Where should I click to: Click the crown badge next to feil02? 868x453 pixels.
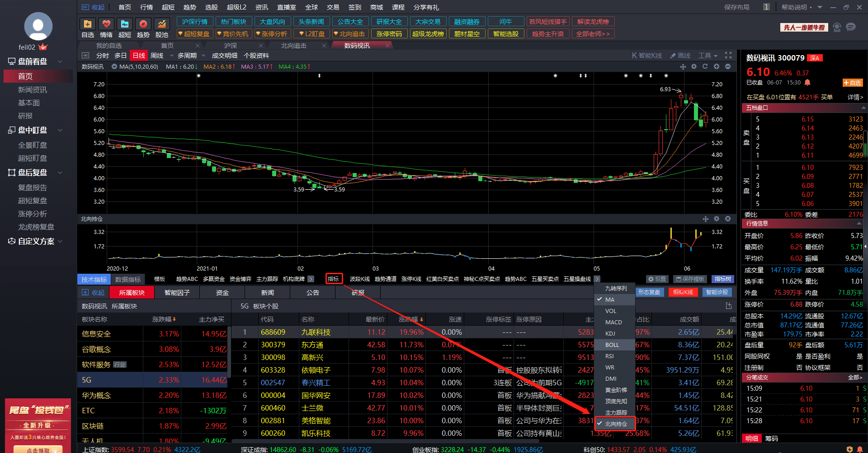pos(43,47)
